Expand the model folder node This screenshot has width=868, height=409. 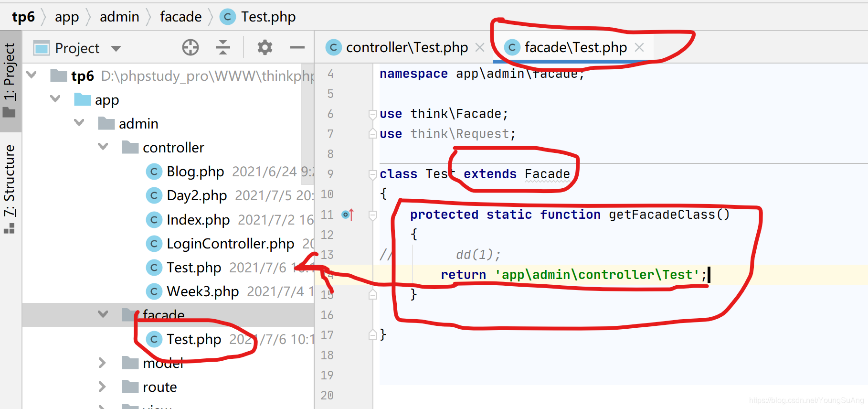pos(102,363)
